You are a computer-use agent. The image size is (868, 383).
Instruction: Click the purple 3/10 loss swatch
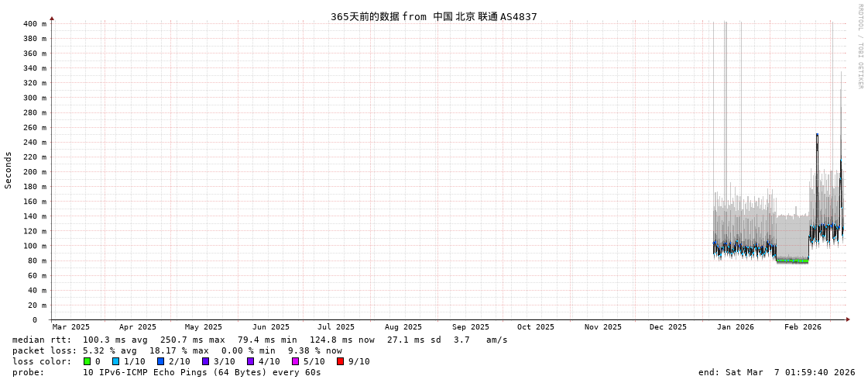pyautogui.click(x=205, y=361)
